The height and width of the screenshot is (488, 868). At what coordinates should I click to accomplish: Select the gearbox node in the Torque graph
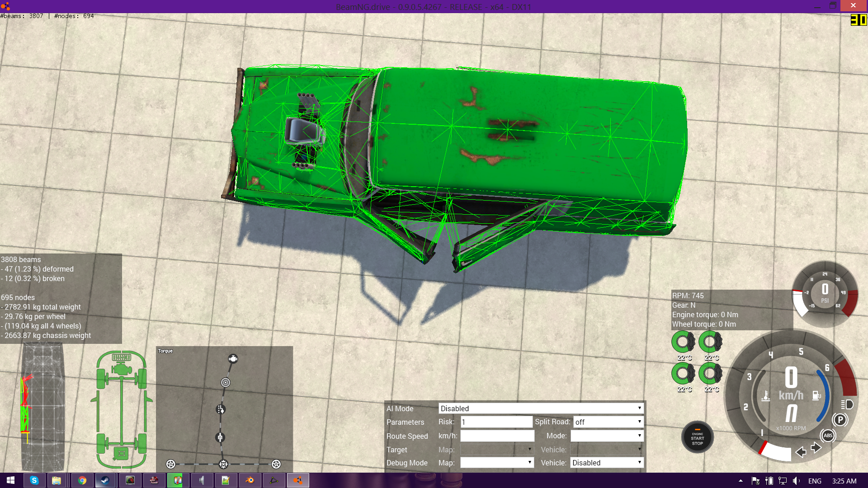pyautogui.click(x=220, y=409)
